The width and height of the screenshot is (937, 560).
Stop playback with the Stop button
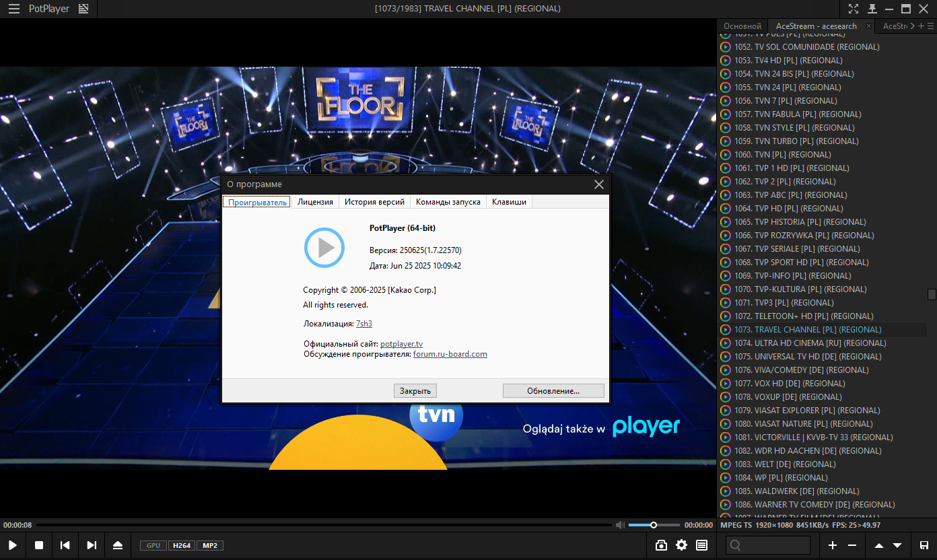click(x=39, y=545)
